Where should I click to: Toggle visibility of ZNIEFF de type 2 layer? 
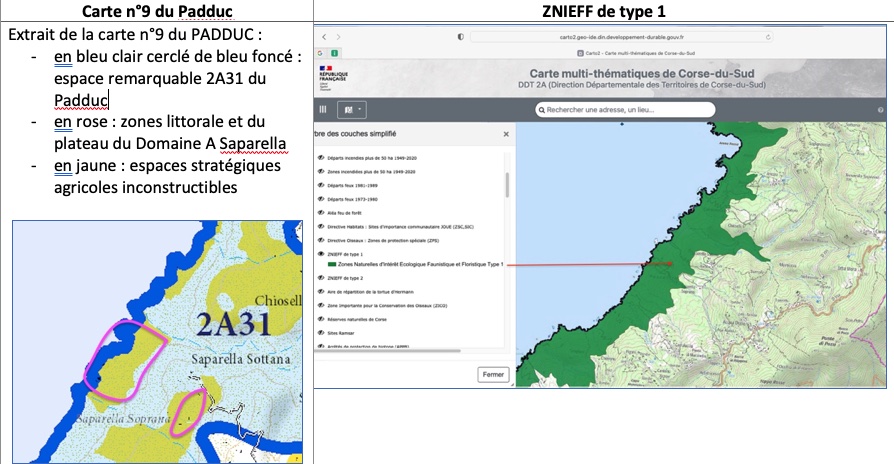tap(321, 277)
